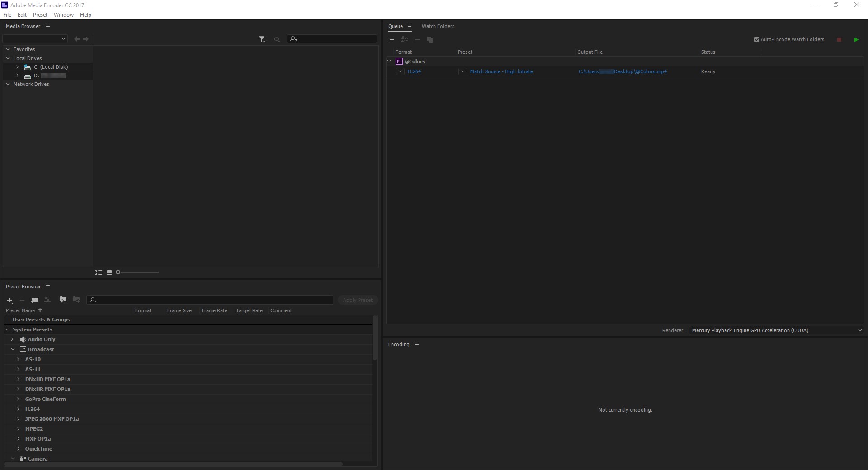The height and width of the screenshot is (470, 868).
Task: Stop the queue with the red stop button
Action: click(x=840, y=39)
